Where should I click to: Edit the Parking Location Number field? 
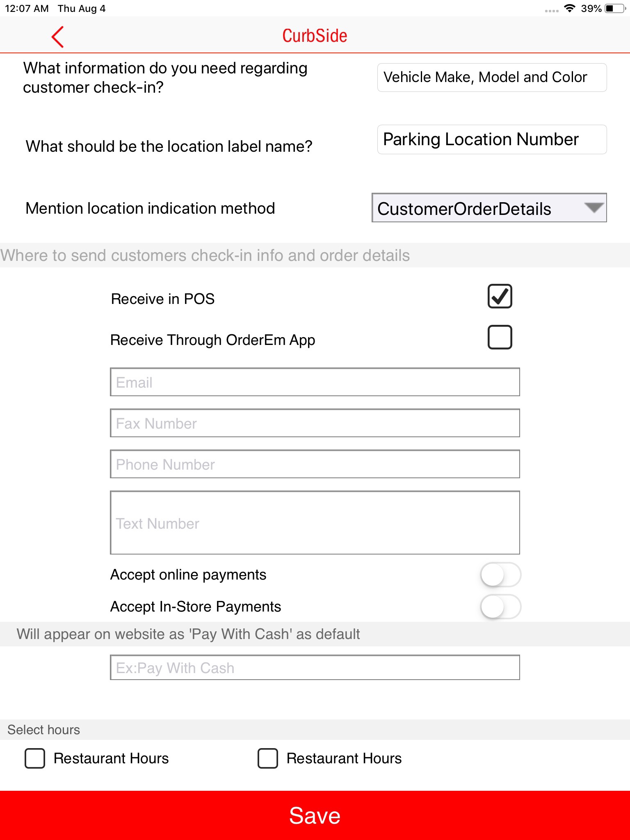tap(491, 139)
